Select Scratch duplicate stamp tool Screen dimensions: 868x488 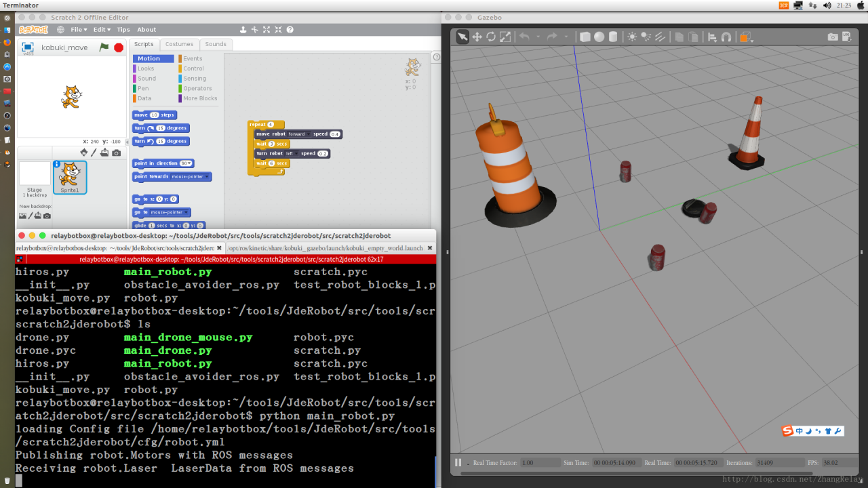243,30
